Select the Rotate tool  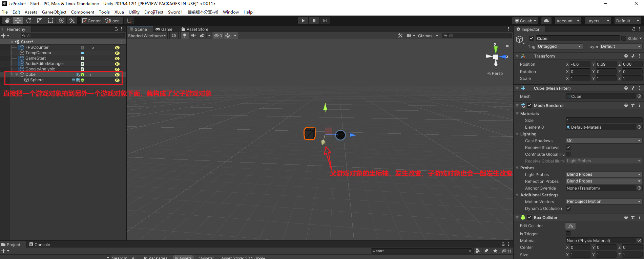tap(29, 21)
